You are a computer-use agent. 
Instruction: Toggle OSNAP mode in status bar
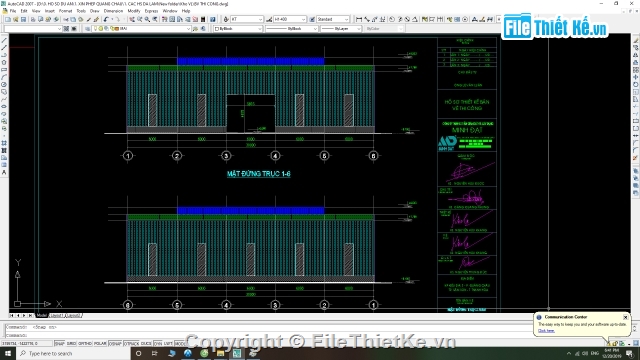pyautogui.click(x=115, y=344)
